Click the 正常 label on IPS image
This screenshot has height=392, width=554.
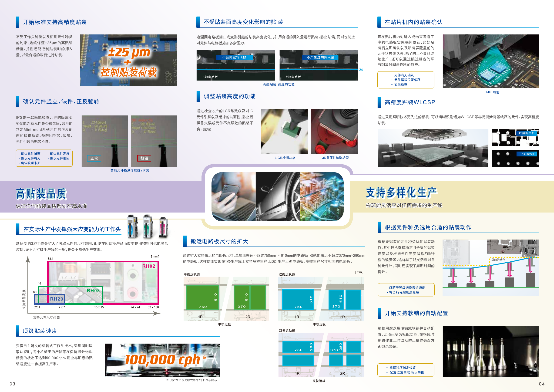coord(94,158)
